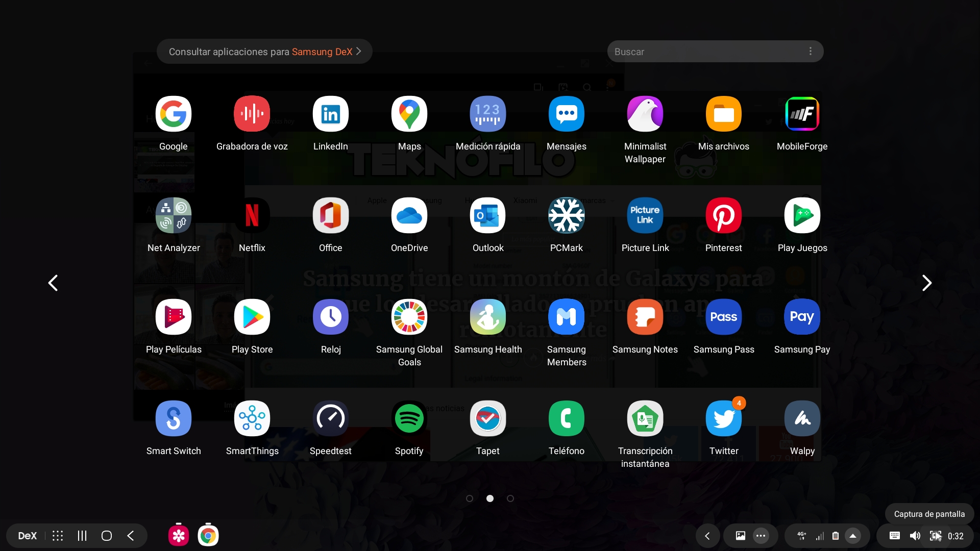Open the Office app

331,215
